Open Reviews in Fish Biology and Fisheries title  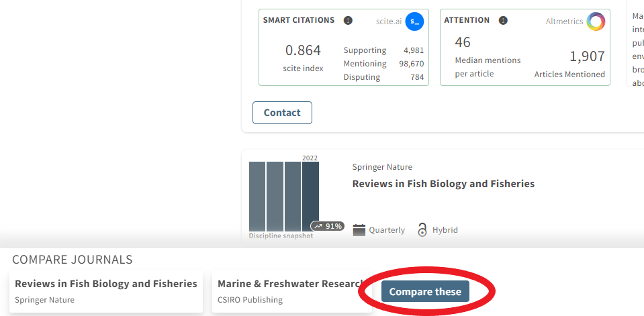tap(443, 184)
